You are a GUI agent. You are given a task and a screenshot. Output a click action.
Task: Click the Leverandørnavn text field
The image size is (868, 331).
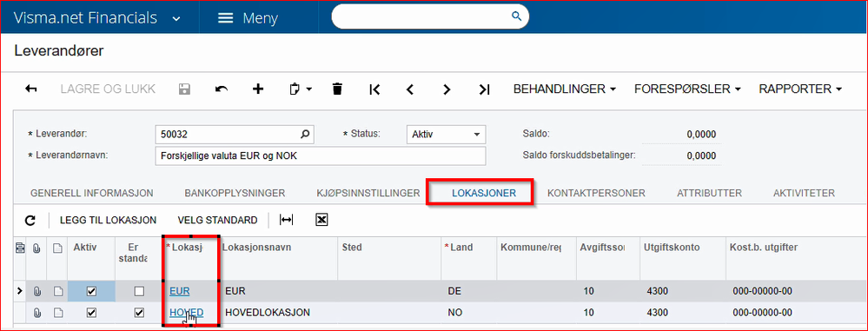(x=321, y=156)
